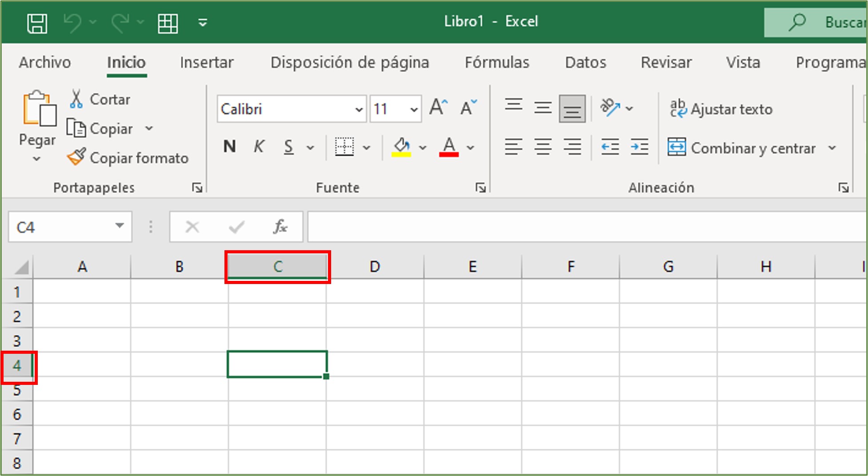Open the fill color bucket dropdown arrow
Image resolution: width=868 pixels, height=476 pixels.
422,147
